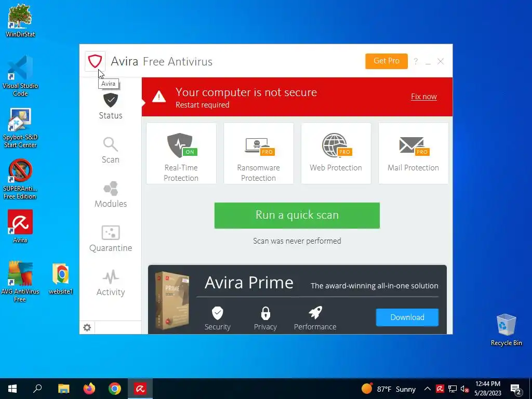This screenshot has height=399, width=532.
Task: Click the 'Restart required' message
Action: [x=203, y=105]
